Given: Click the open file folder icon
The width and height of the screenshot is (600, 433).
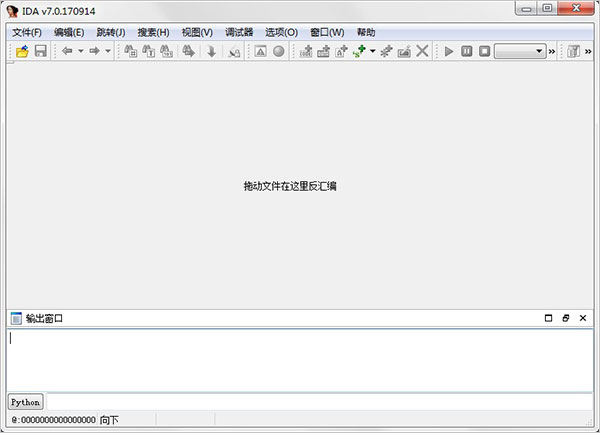Looking at the screenshot, I should pos(23,51).
